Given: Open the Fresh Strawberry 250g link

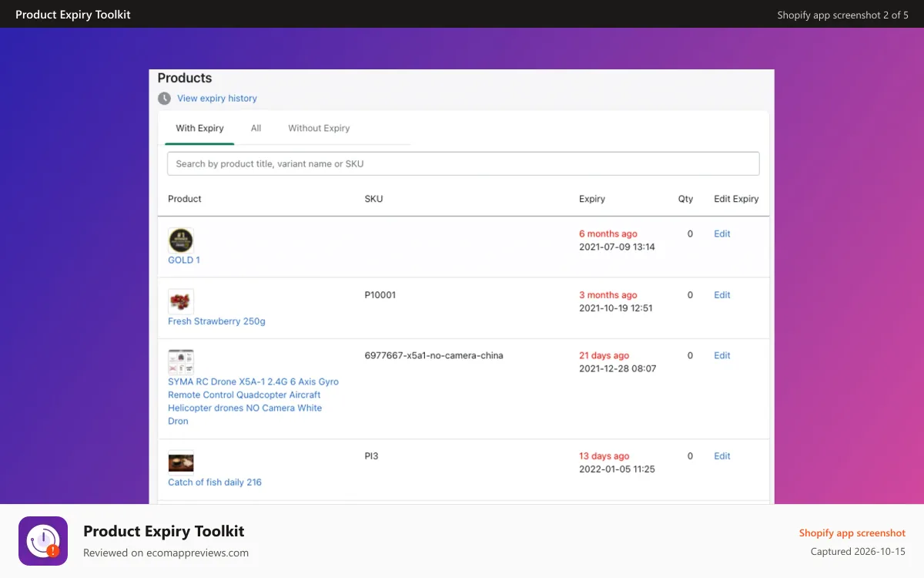Looking at the screenshot, I should point(216,321).
